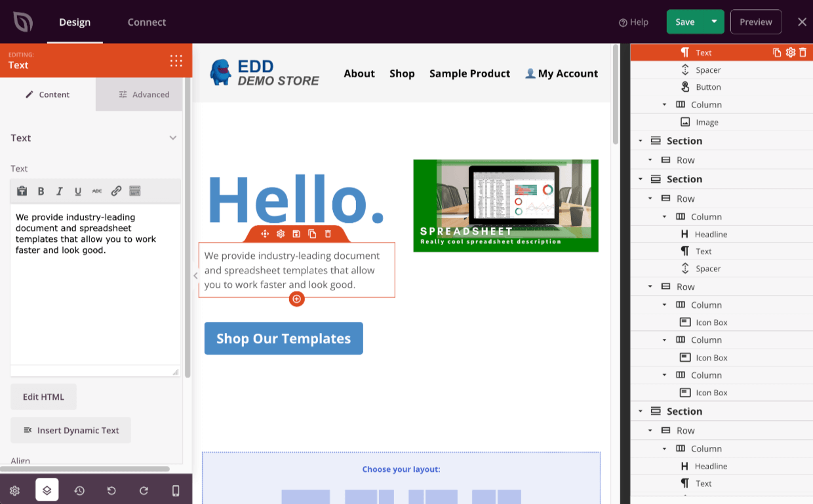Toggle bold formatting in the text editor
The image size is (813, 504).
[41, 191]
